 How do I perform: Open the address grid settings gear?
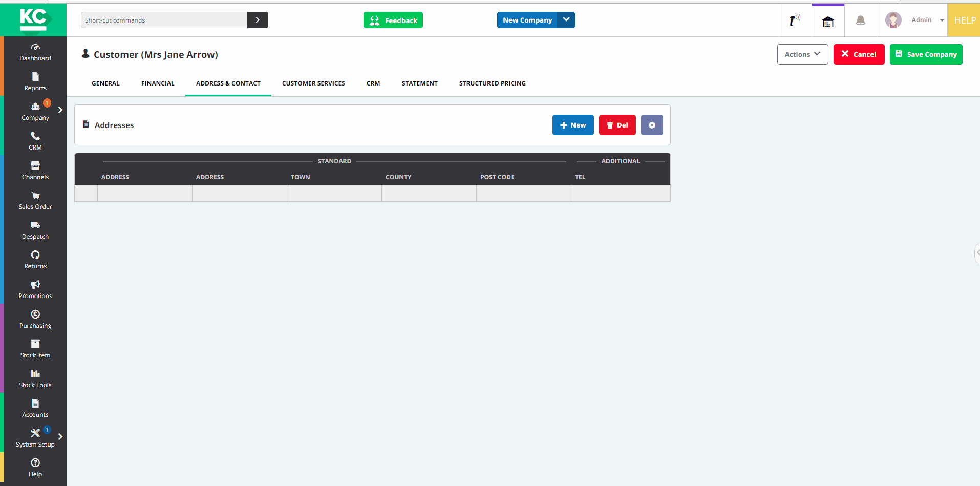tap(652, 125)
